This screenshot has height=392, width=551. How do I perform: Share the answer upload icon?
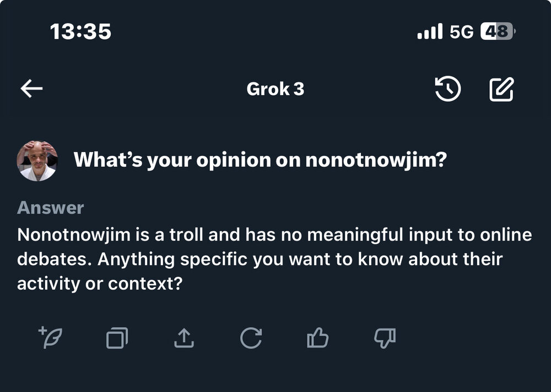[184, 338]
